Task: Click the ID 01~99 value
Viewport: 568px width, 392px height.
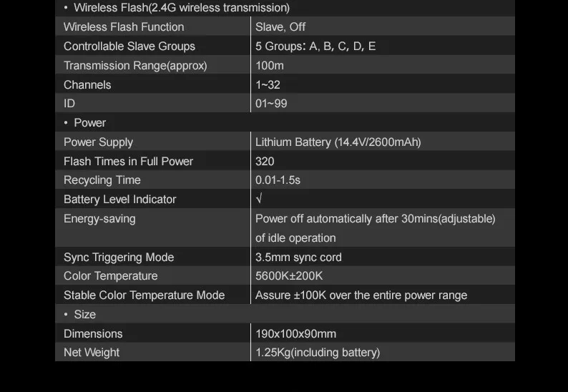Action: click(271, 104)
